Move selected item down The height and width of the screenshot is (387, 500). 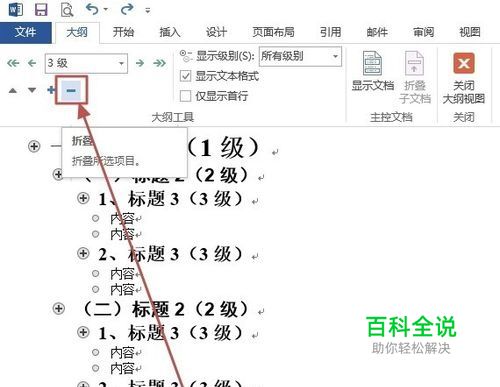32,90
